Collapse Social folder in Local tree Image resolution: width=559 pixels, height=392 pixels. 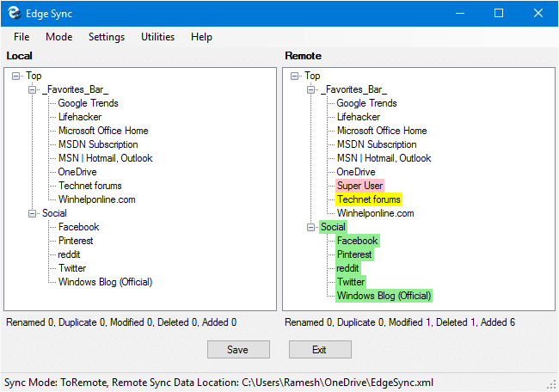coord(32,213)
